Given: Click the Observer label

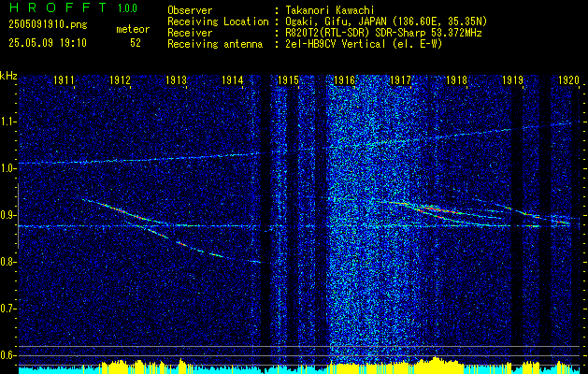Looking at the screenshot, I should 190,10.
